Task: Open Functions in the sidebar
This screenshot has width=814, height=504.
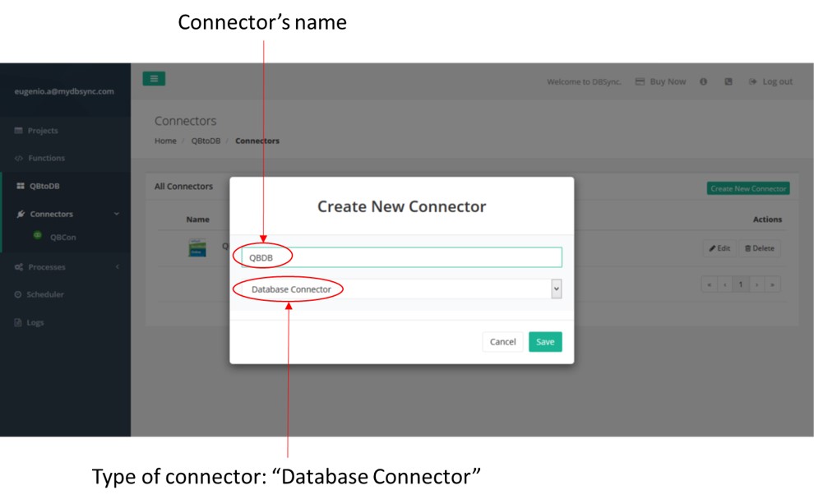Action: click(45, 159)
